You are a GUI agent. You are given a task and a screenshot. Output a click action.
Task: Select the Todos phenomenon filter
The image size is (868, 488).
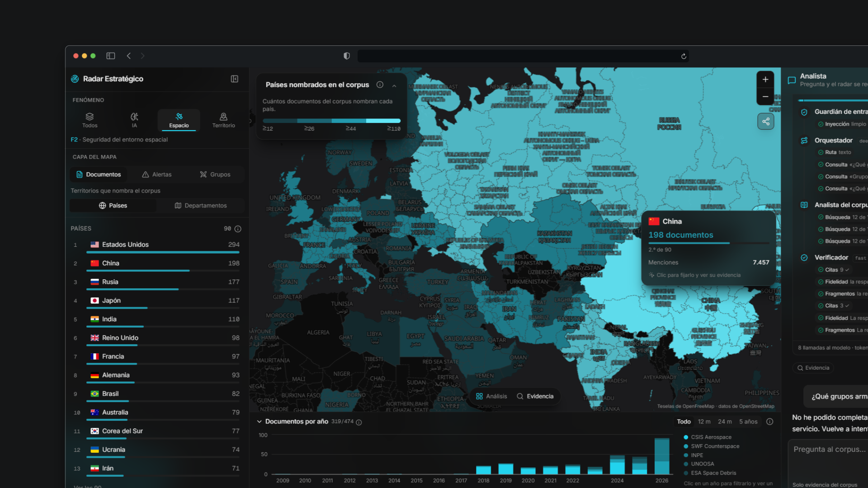[x=90, y=120]
